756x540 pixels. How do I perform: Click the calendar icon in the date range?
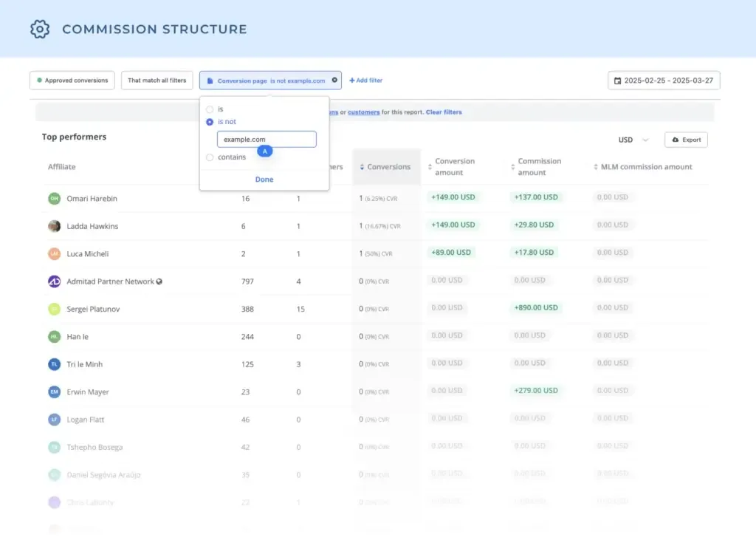618,81
